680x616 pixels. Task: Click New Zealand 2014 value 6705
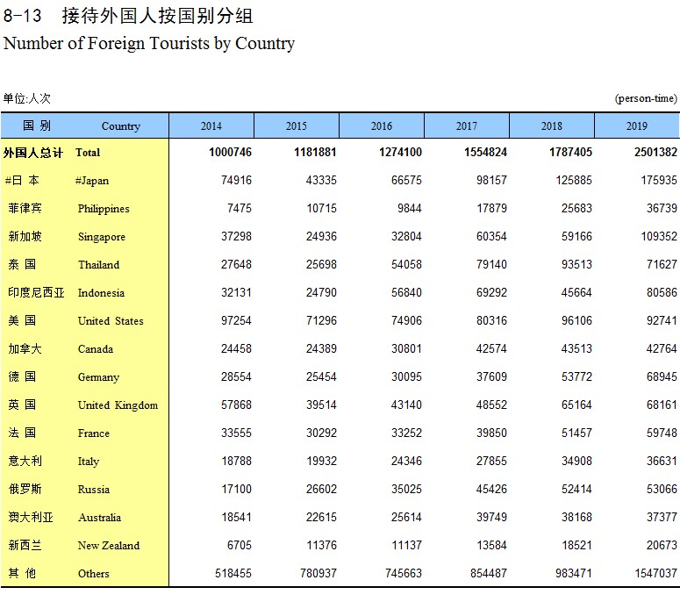(x=240, y=545)
